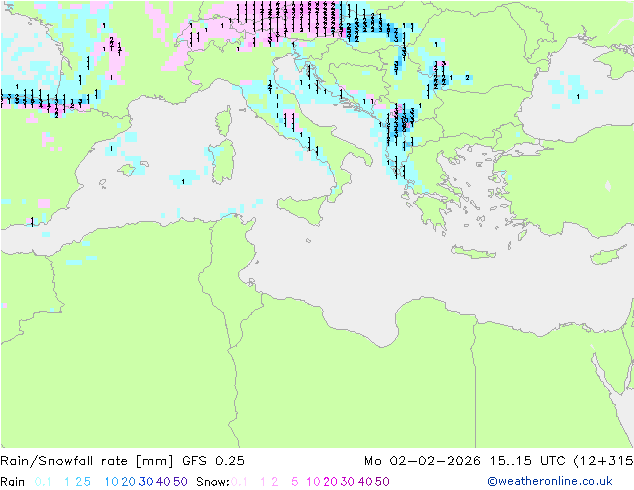This screenshot has height=490, width=634.
Task: Pick the magenta snow legend value 50
Action: (x=382, y=482)
